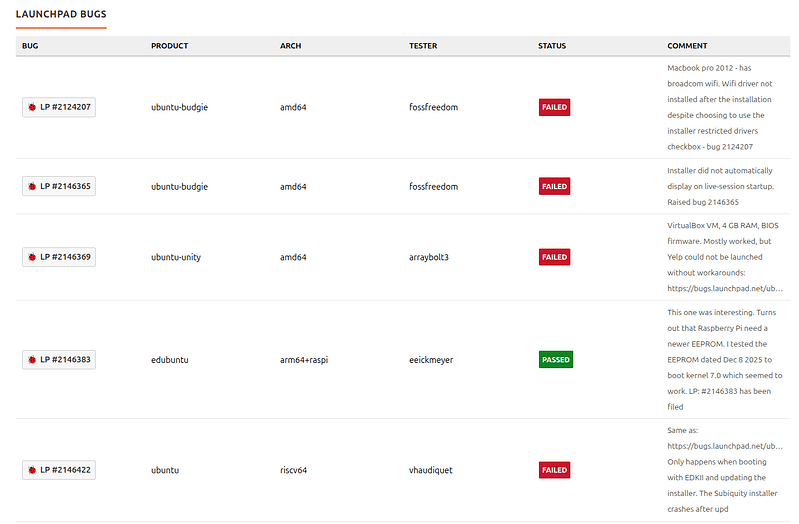Select the green PASSED badge for edubuntu

coord(555,359)
